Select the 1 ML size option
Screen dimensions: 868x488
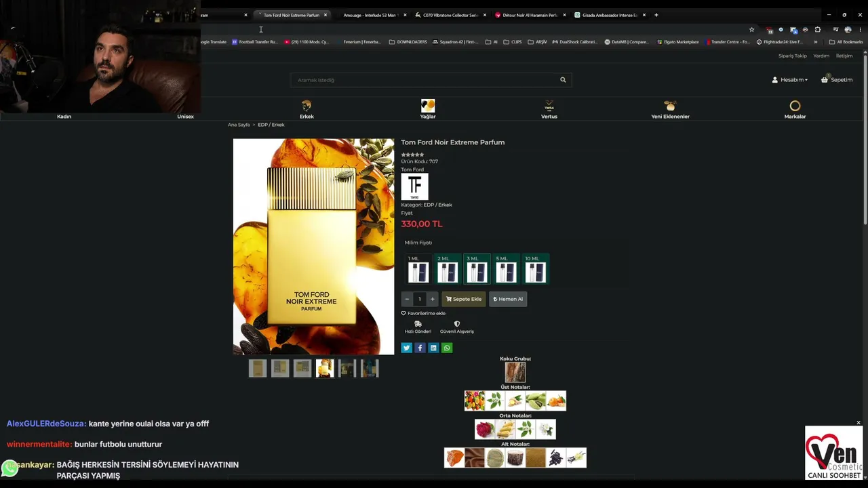[x=418, y=269]
